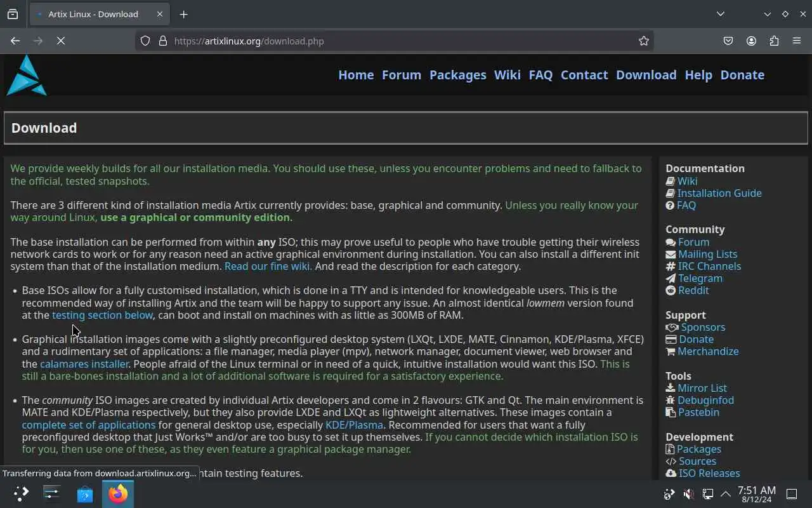This screenshot has height=508, width=812.
Task: Open 'complete set of applications' link
Action: click(89, 425)
